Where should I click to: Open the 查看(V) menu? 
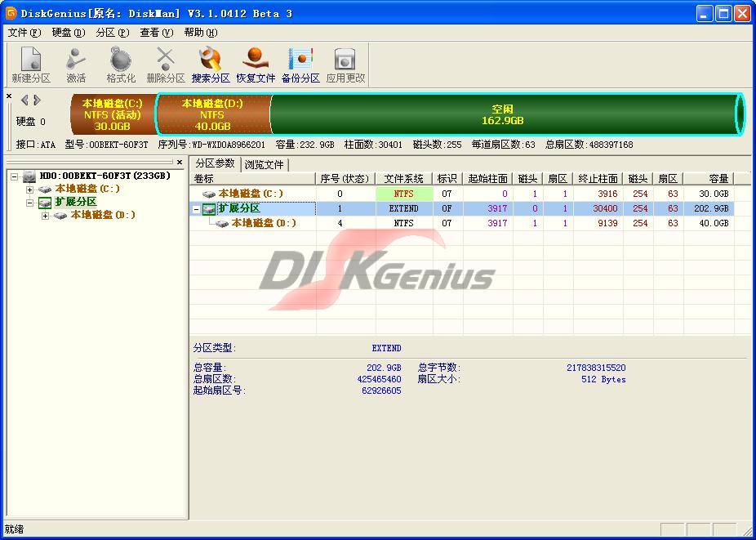point(156,33)
